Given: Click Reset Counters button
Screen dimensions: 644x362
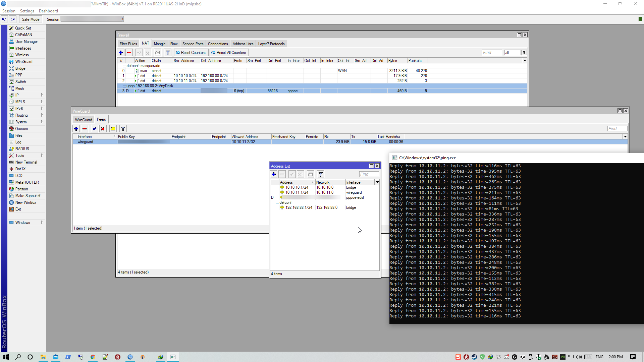Looking at the screenshot, I should click(191, 53).
